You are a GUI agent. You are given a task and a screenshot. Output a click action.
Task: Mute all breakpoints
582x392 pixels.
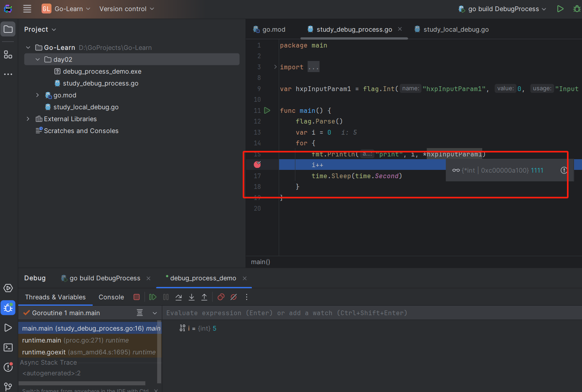click(x=234, y=297)
